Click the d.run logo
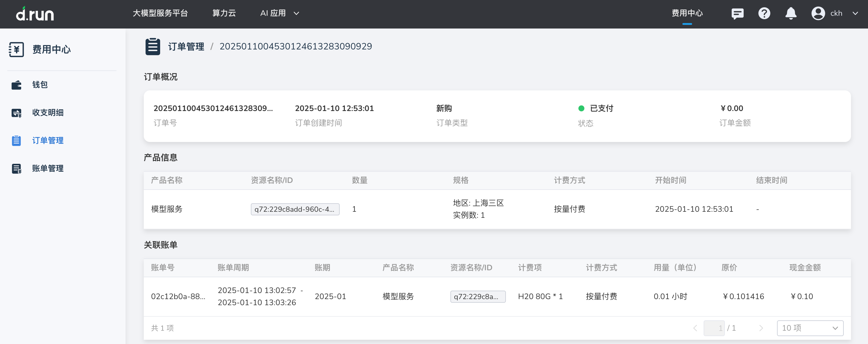 coord(35,14)
